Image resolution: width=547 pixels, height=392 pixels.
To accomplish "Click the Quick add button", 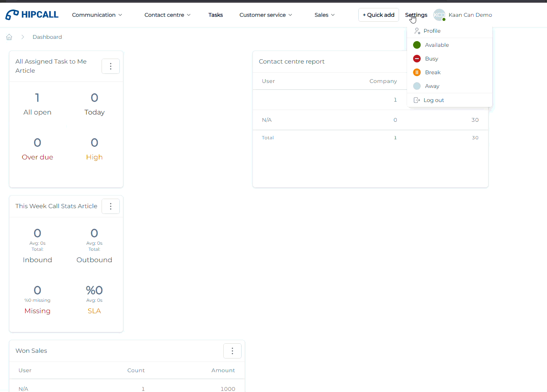I will point(378,15).
